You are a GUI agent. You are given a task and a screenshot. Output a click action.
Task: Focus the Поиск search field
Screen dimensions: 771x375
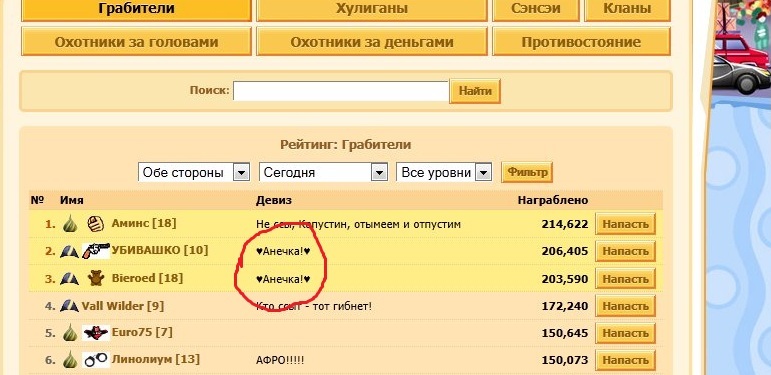click(x=341, y=91)
